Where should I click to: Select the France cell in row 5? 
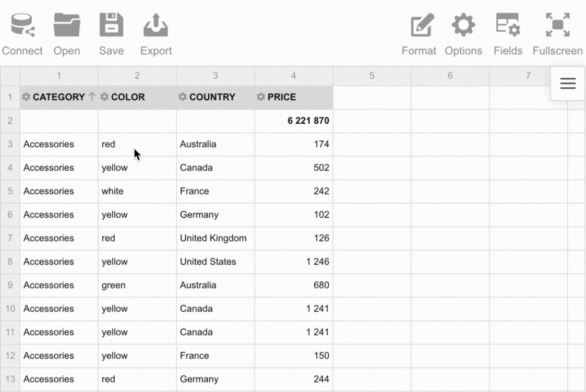click(x=216, y=192)
